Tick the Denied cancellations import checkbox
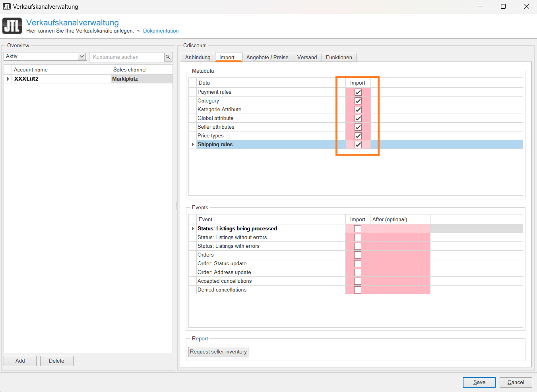Viewport: 537px width, 392px height. (358, 290)
